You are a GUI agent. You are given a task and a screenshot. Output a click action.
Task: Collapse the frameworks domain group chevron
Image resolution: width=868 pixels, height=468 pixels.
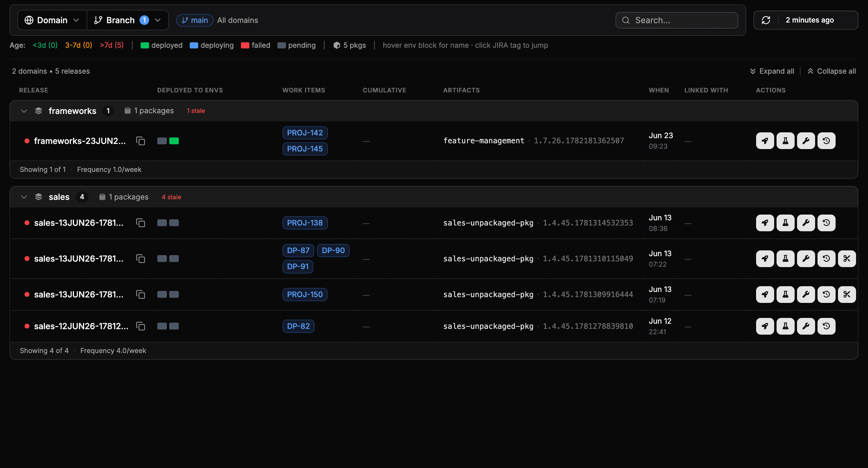(24, 111)
